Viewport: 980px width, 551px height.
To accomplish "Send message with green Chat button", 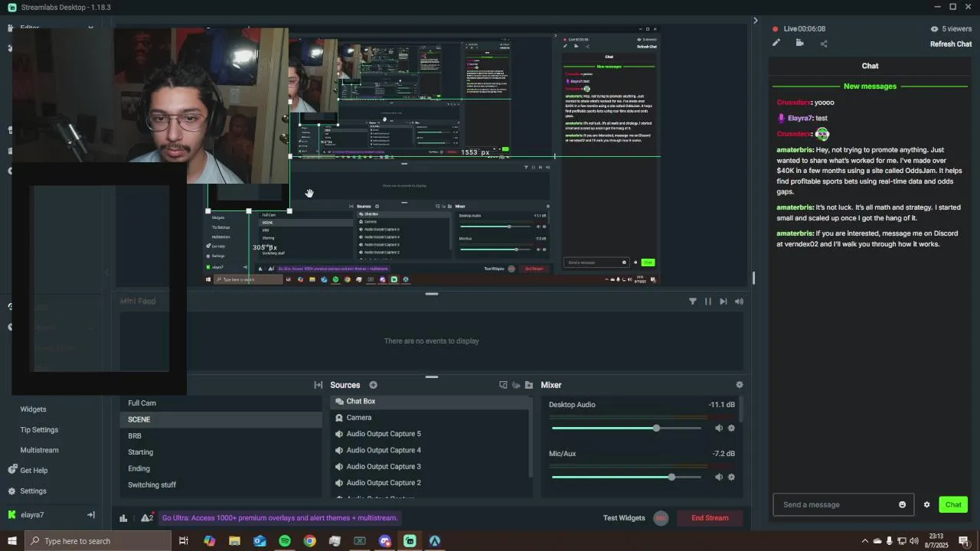I will coord(953,504).
